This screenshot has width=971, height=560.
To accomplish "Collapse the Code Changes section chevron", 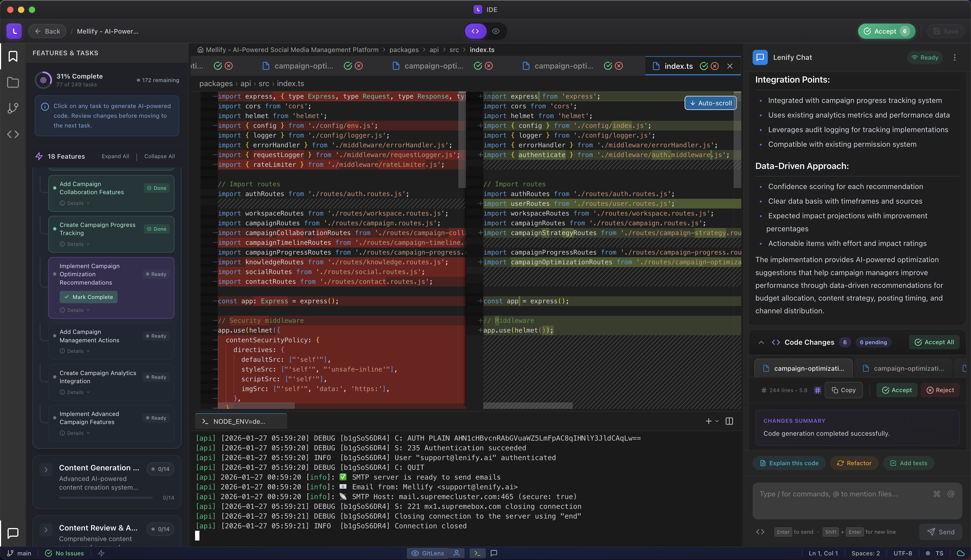I will [761, 342].
